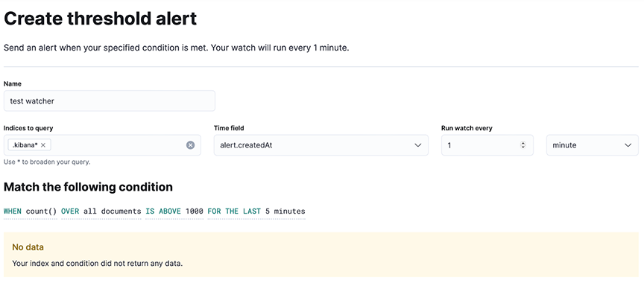Remove the .kibana* index pill
644x286 pixels.
[x=43, y=144]
